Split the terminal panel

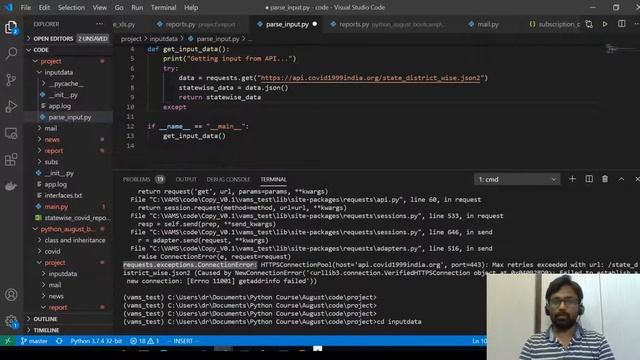(x=589, y=179)
